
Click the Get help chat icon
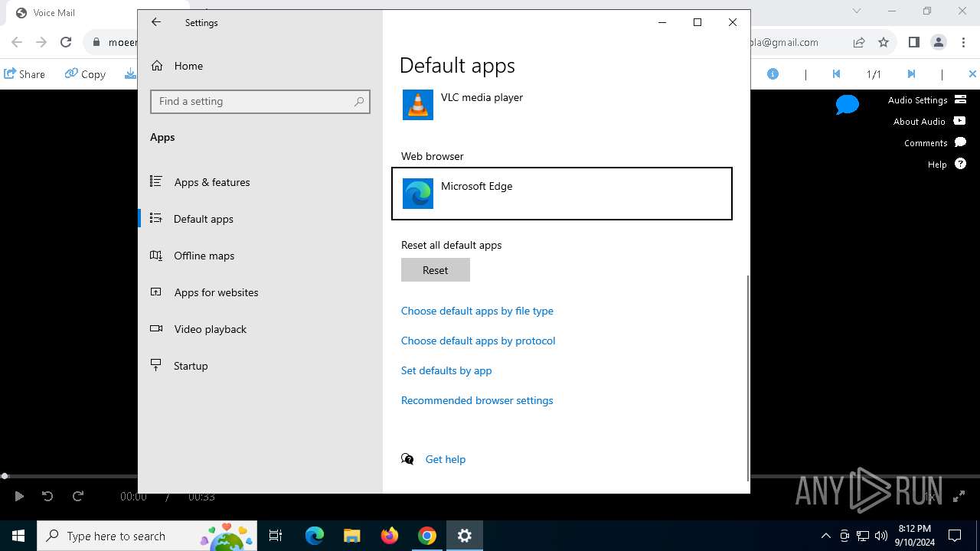click(407, 459)
